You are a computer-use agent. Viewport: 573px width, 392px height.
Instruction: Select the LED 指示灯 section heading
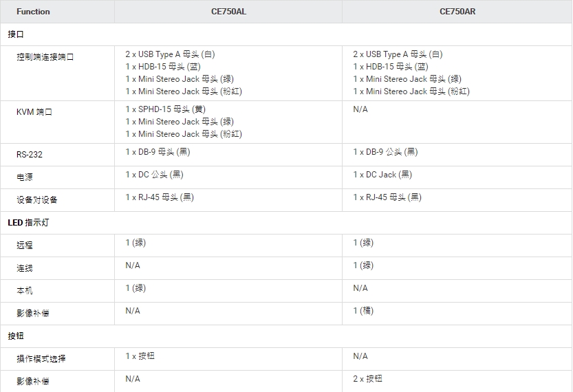[28, 223]
